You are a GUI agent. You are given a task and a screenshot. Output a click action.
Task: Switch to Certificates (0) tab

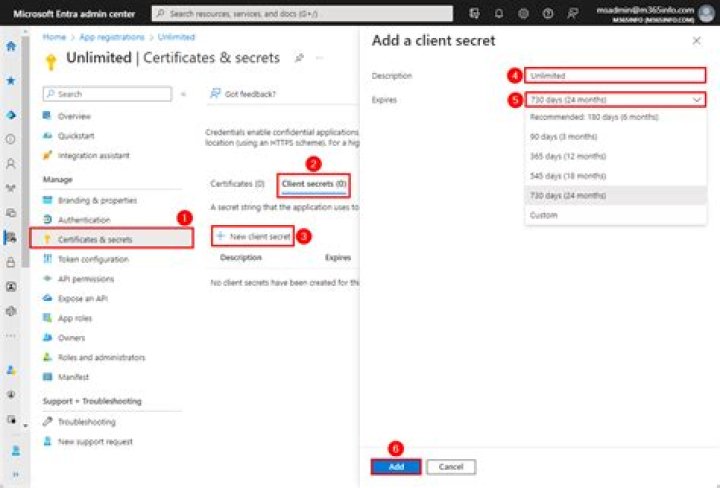(237, 184)
